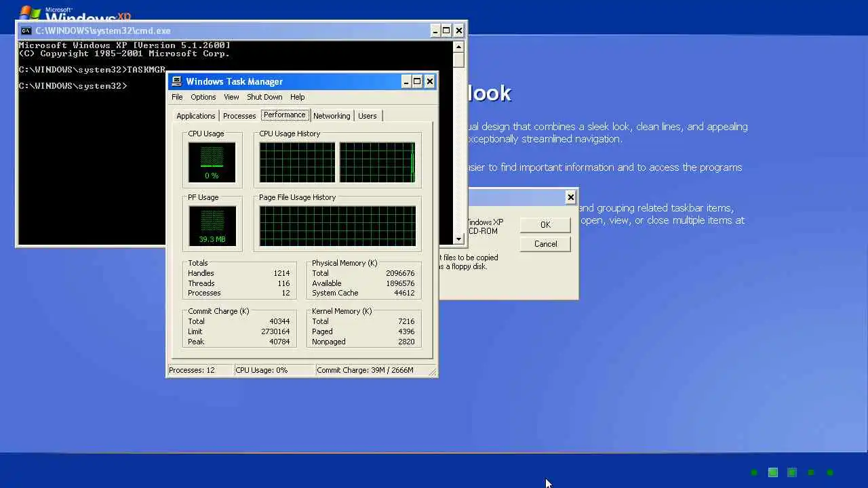Switch to the Users tab
The height and width of the screenshot is (488, 868).
(x=368, y=116)
